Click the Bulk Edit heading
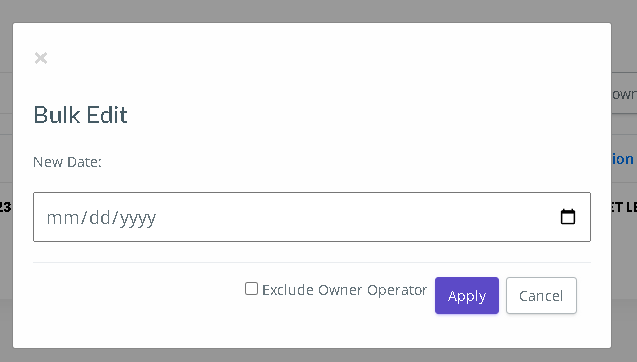 (x=80, y=115)
